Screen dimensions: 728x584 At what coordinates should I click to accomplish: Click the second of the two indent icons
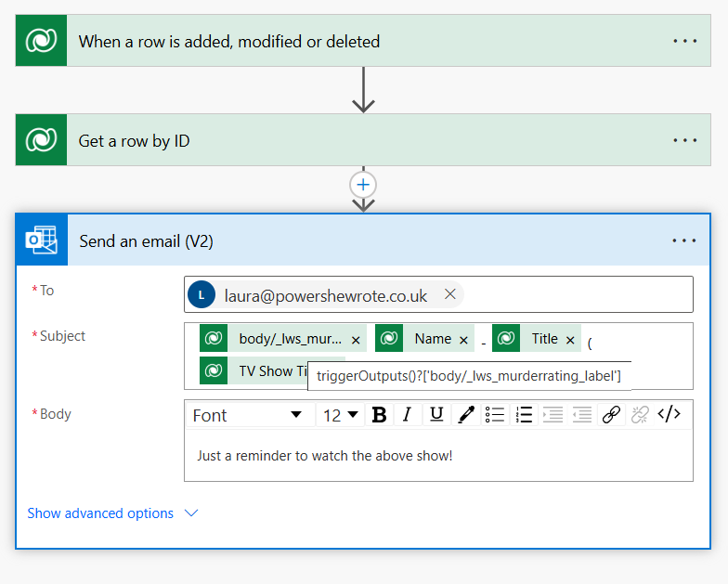point(581,414)
